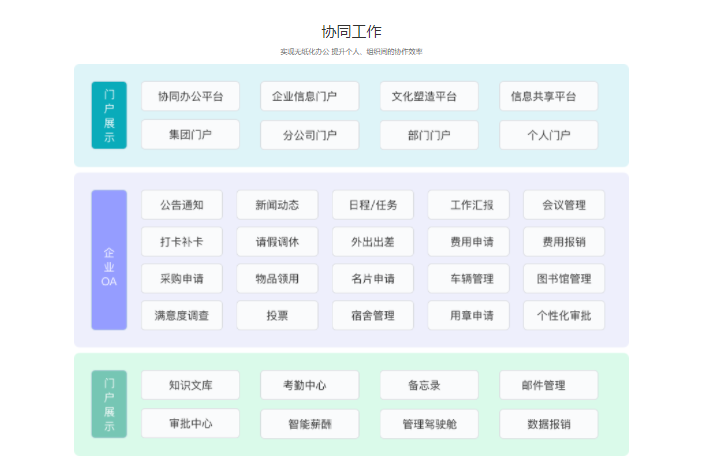The width and height of the screenshot is (706, 462).
Task: Click the 投票 box
Action: coord(277,315)
